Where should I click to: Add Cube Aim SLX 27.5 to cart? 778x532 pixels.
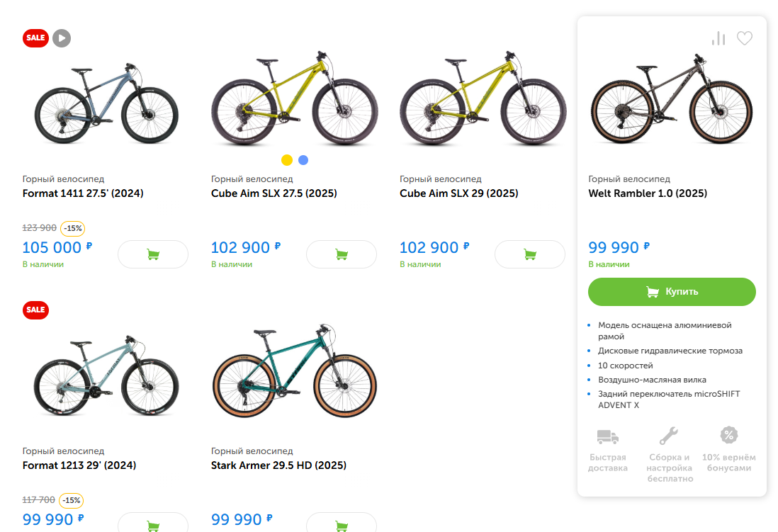pyautogui.click(x=342, y=254)
